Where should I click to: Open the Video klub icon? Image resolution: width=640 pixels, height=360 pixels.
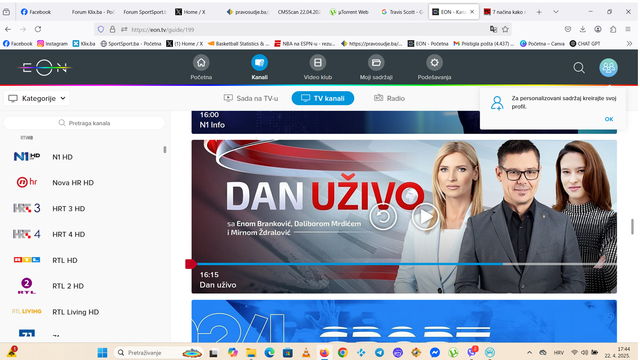[318, 63]
